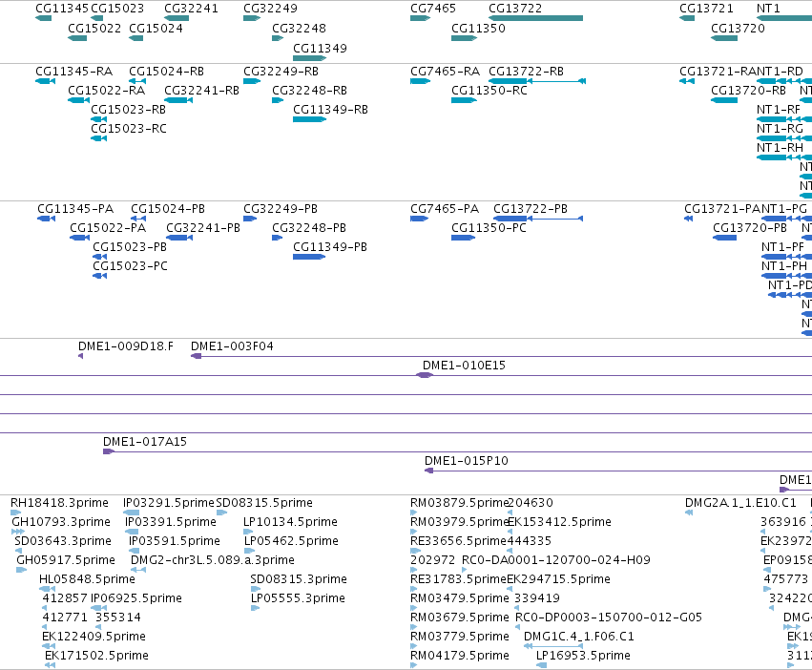This screenshot has width=812, height=670.
Task: Click the transcript arrow under CG7465-RA
Action: [x=420, y=81]
